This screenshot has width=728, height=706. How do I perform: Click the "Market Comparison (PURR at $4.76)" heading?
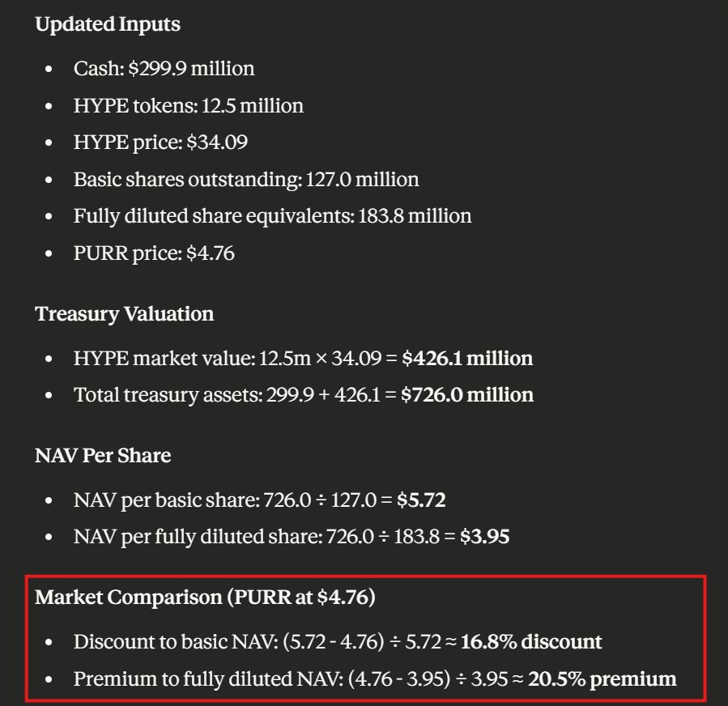[205, 598]
